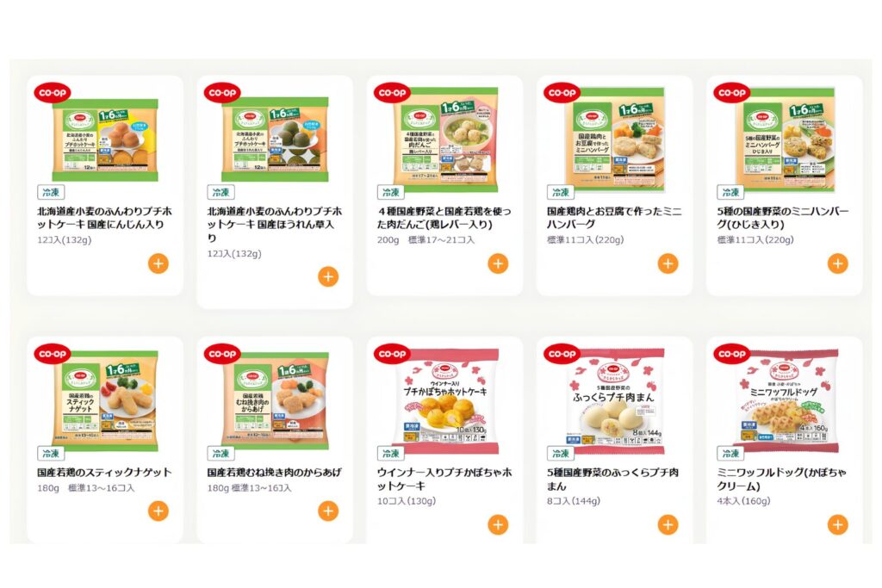Open product title 国産鶏肉とお豆腐で作ったミニハンバーグ
Viewport: 882px width, 588px height.
click(614, 218)
